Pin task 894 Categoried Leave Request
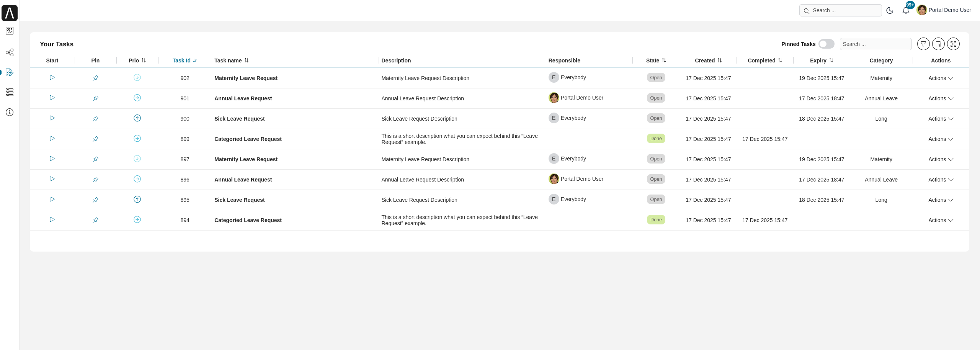This screenshot has height=350, width=980. pos(95,220)
